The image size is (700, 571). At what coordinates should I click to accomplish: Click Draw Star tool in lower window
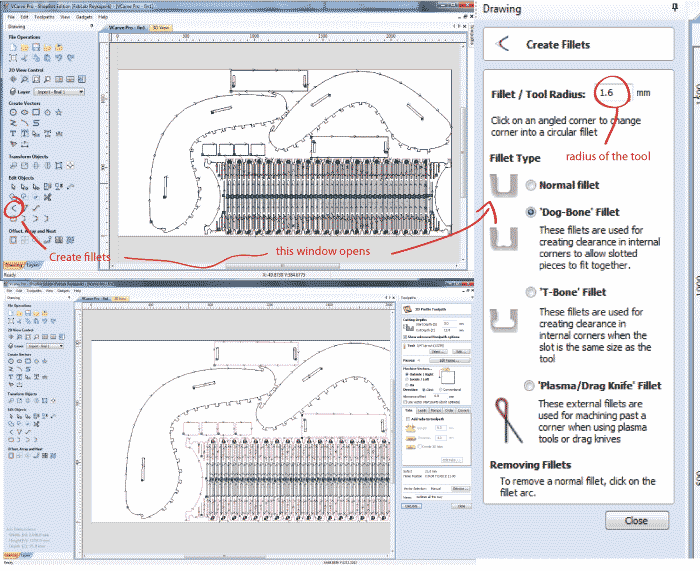coord(45,361)
